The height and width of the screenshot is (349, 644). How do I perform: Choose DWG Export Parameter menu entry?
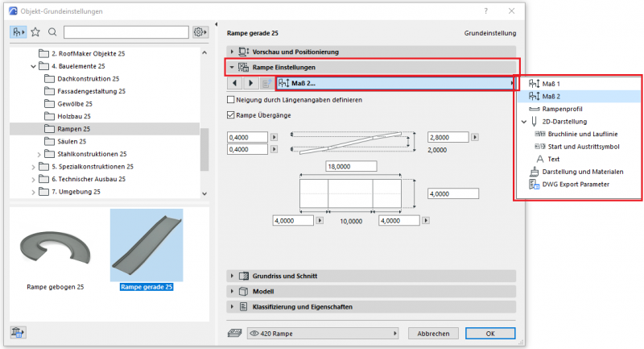pyautogui.click(x=575, y=184)
